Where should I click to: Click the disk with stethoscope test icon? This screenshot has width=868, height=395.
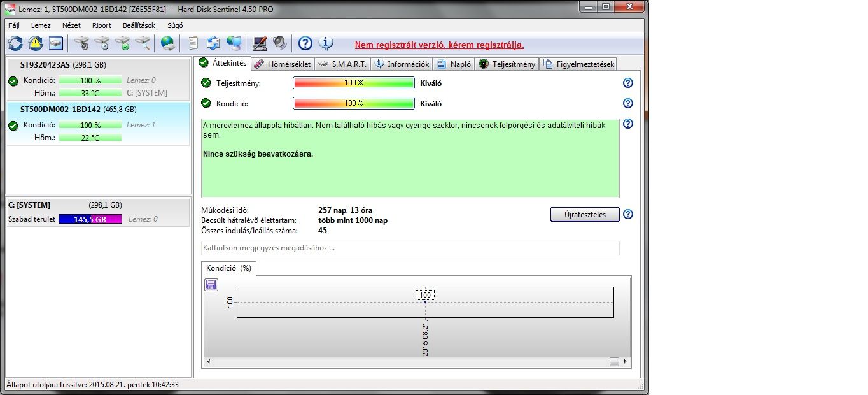[81, 43]
